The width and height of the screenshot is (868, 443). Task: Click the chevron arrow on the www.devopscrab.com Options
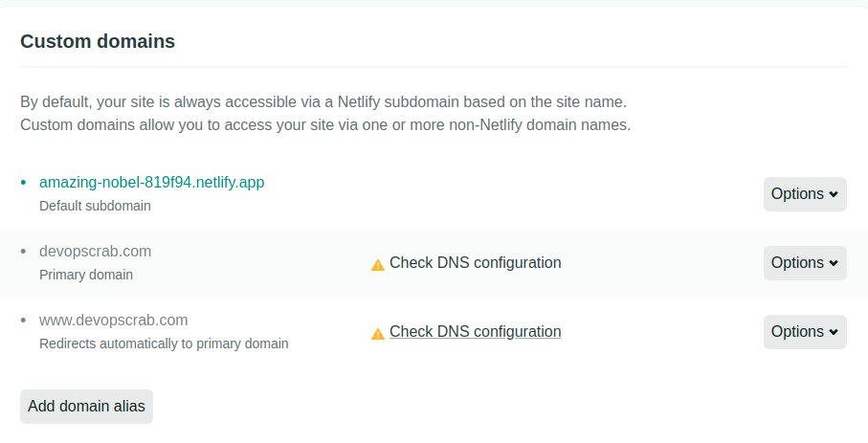pyautogui.click(x=834, y=332)
